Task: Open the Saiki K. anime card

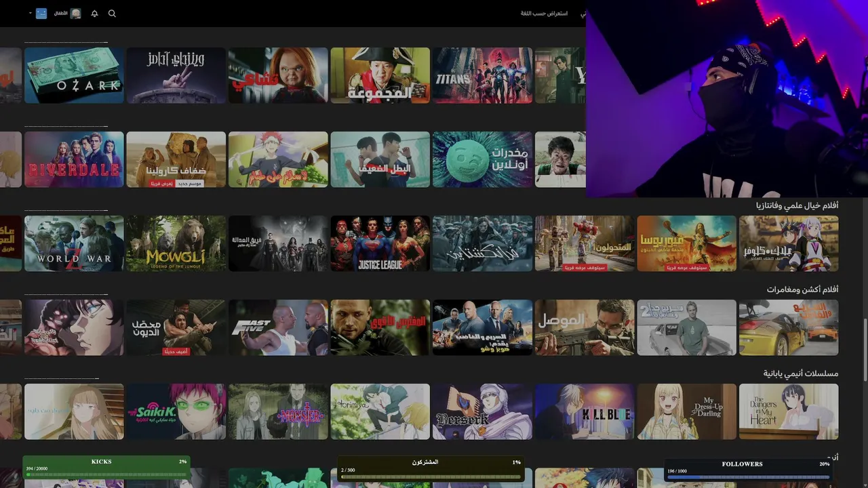Action: [176, 411]
